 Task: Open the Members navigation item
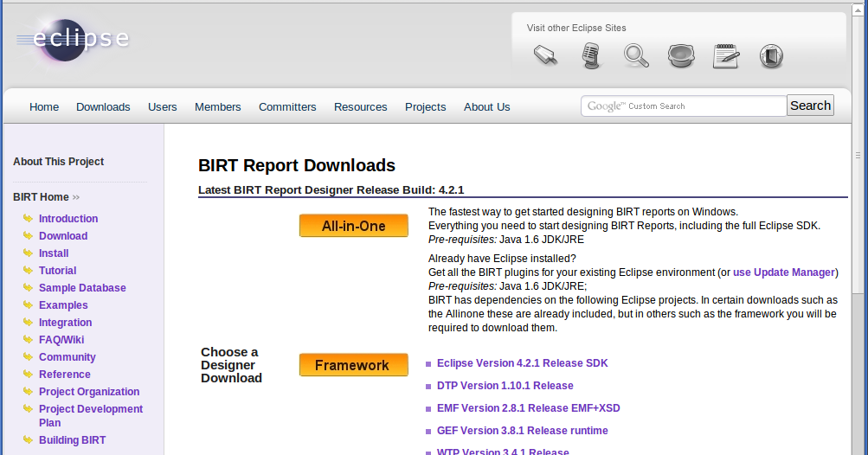[217, 107]
